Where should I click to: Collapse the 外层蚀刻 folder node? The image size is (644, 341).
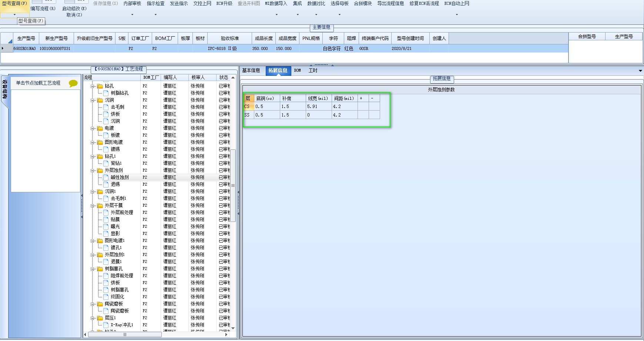click(x=93, y=170)
